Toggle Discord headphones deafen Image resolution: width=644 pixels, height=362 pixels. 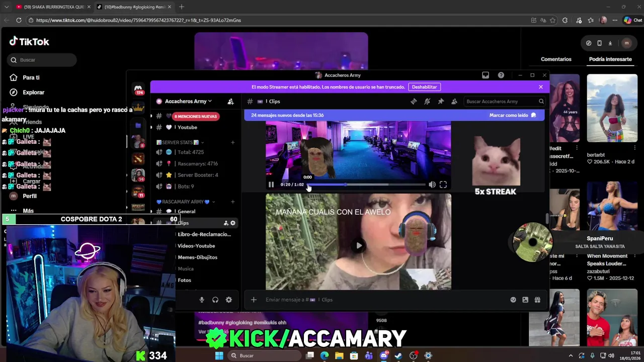[x=215, y=300]
